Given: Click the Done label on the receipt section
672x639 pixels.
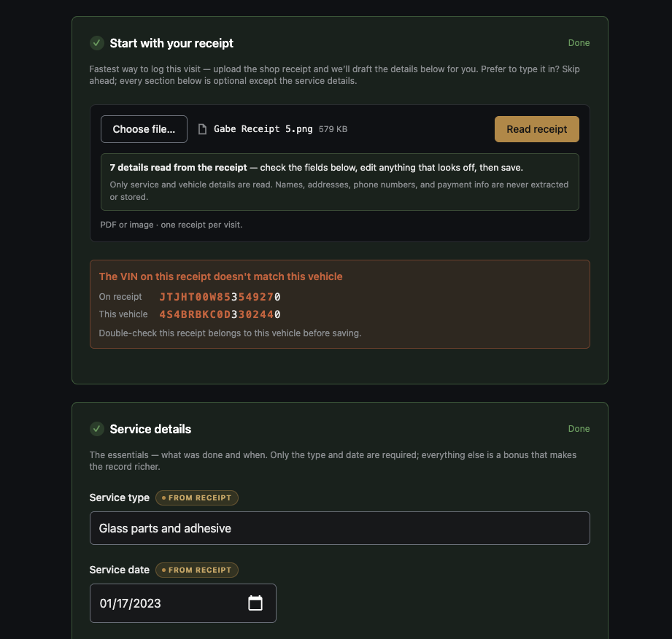Looking at the screenshot, I should (x=579, y=43).
